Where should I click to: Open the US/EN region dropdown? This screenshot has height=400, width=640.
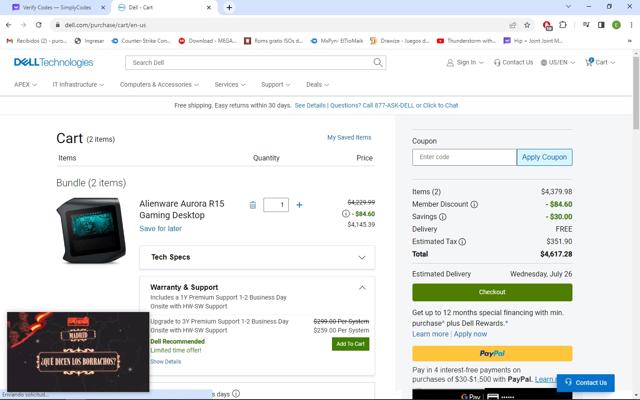(x=558, y=62)
